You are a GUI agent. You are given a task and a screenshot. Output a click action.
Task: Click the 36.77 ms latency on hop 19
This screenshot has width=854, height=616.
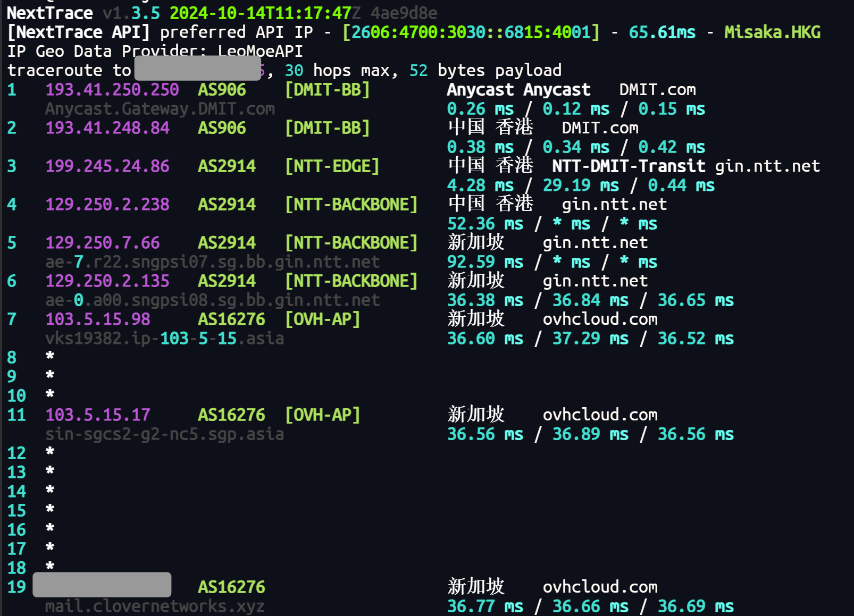(485, 606)
